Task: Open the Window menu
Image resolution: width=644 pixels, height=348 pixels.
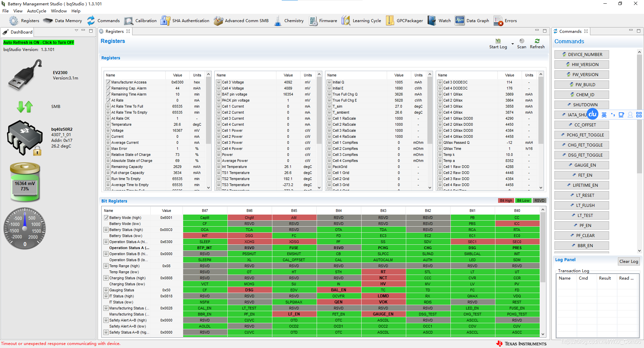Action: point(59,11)
